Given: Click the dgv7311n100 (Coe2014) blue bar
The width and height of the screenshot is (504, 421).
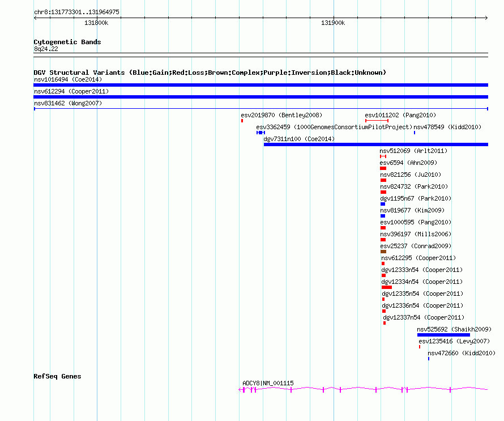Looking at the screenshot, I should (x=376, y=144).
